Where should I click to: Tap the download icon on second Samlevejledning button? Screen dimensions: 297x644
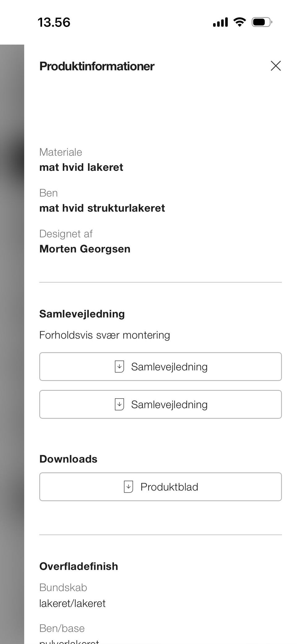[x=119, y=404]
